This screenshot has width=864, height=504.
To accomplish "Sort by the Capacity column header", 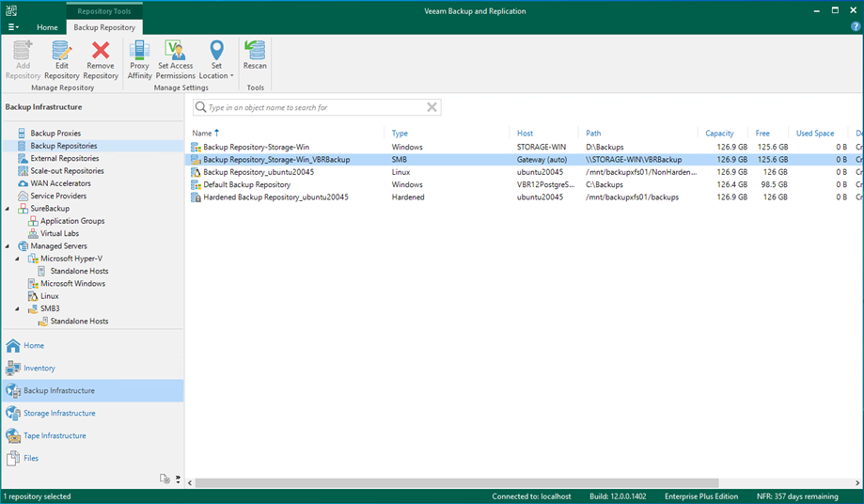I will [719, 133].
